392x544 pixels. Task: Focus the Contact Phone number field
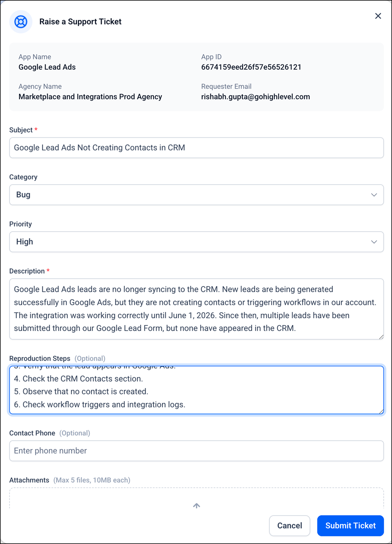pyautogui.click(x=196, y=451)
